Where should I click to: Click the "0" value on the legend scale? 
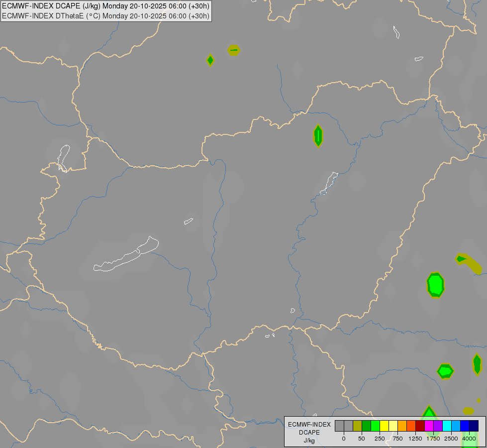(344, 439)
